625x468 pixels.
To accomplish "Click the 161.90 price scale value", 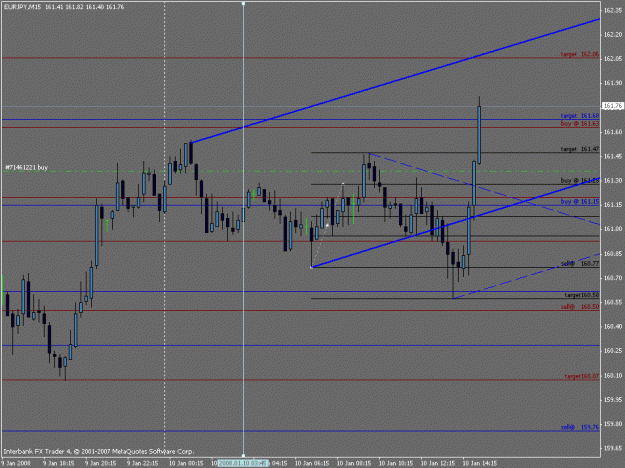I will coord(613,83).
